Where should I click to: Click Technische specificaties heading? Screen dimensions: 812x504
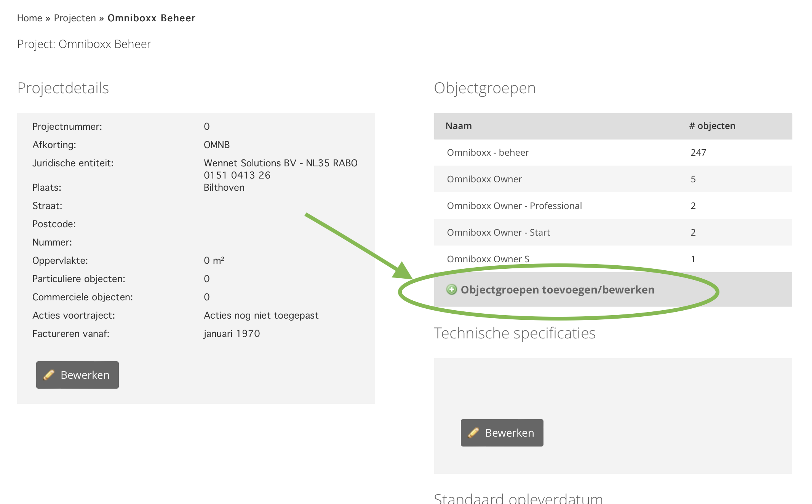click(514, 333)
